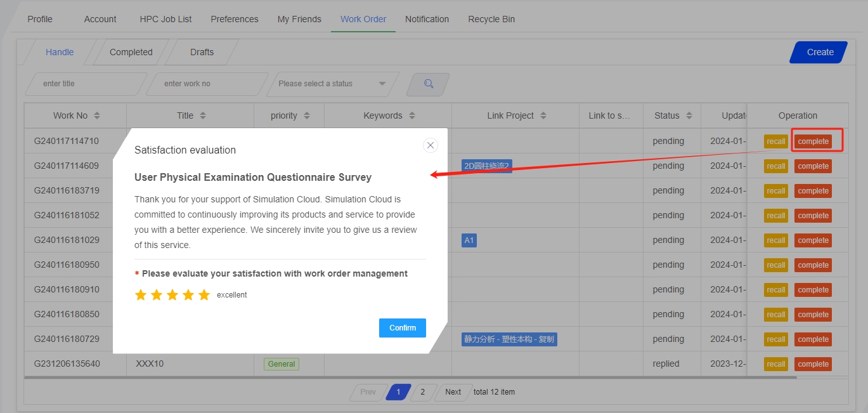The image size is (868, 413).
Task: Select the first satisfaction star
Action: tap(141, 295)
